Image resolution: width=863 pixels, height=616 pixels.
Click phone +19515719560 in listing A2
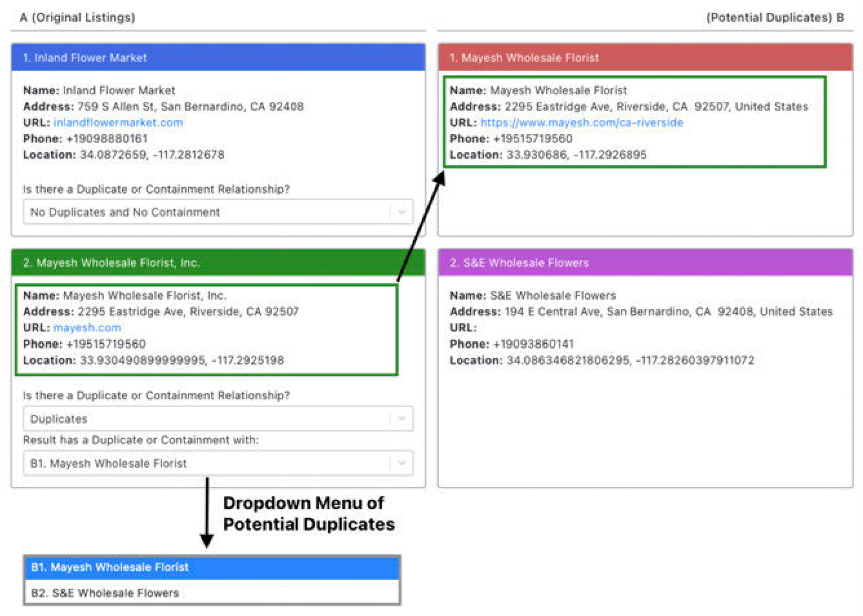(x=106, y=344)
